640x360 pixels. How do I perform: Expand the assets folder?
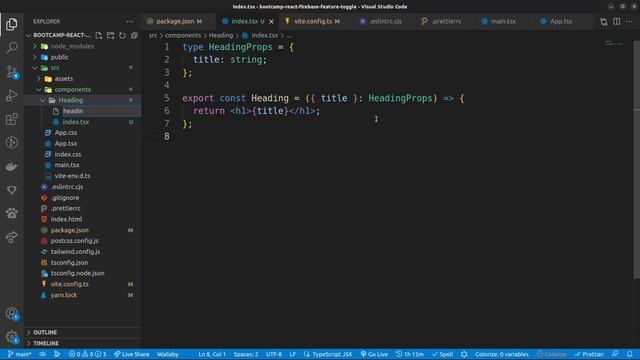tap(39, 78)
